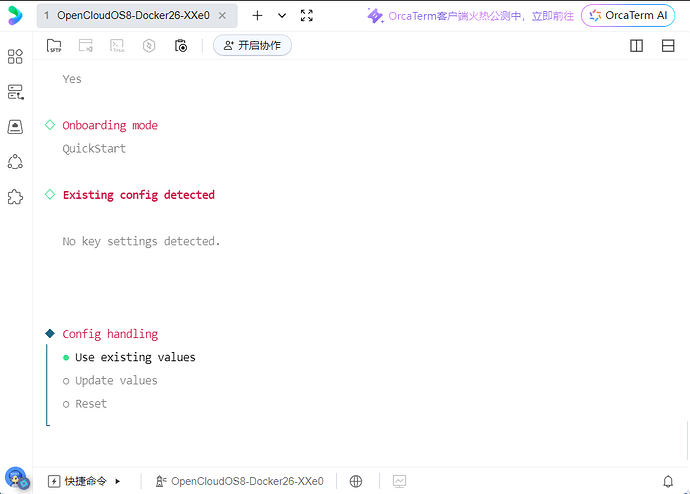Open the notifications bell
The width and height of the screenshot is (690, 494).
(668, 482)
